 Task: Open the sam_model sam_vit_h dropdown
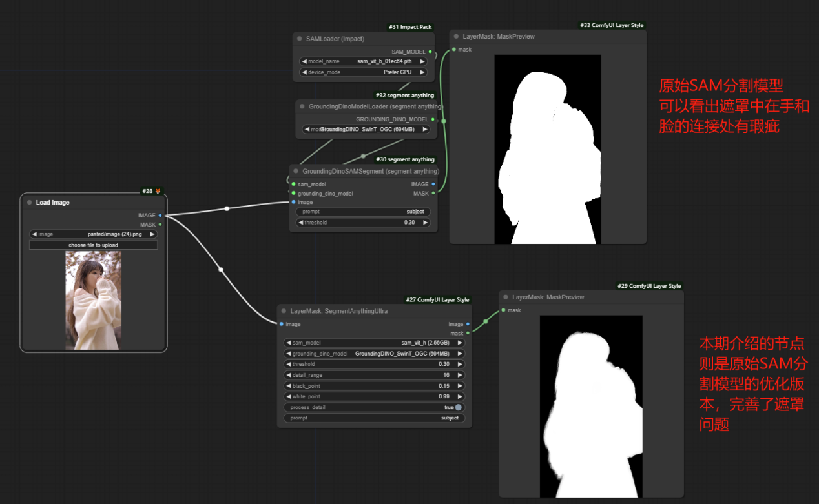375,343
